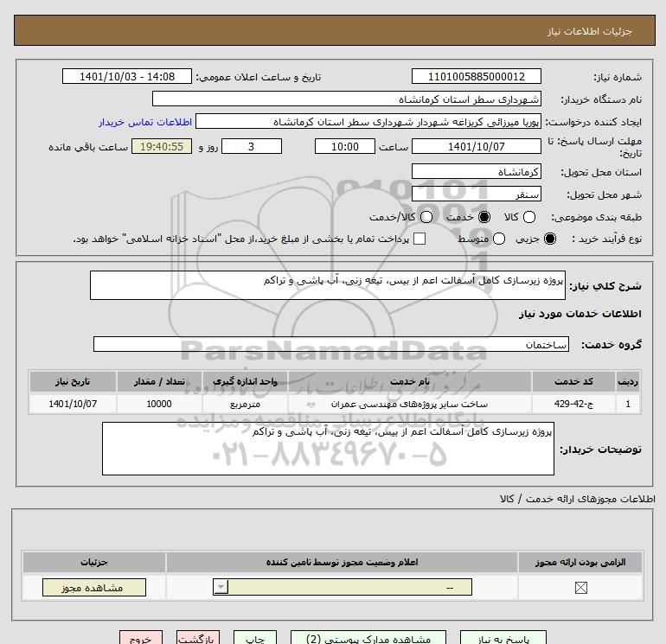The width and height of the screenshot is (666, 644).
Task: Select the خدمت radio button
Action: pos(483,217)
